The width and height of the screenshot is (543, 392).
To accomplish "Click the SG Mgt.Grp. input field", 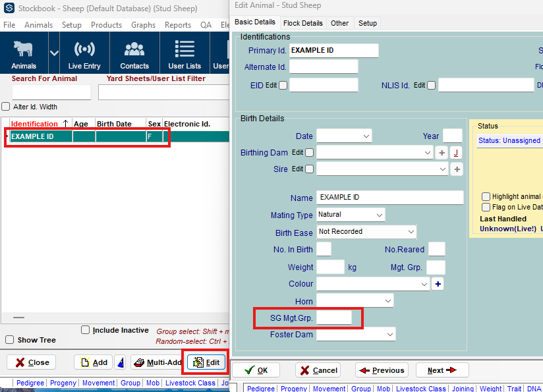I will point(334,318).
